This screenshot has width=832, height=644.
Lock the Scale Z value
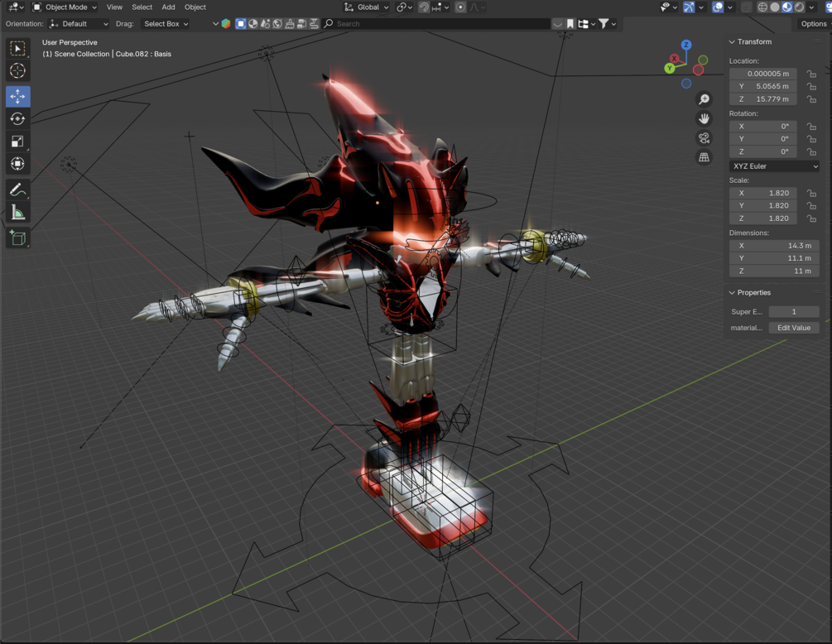click(x=811, y=219)
